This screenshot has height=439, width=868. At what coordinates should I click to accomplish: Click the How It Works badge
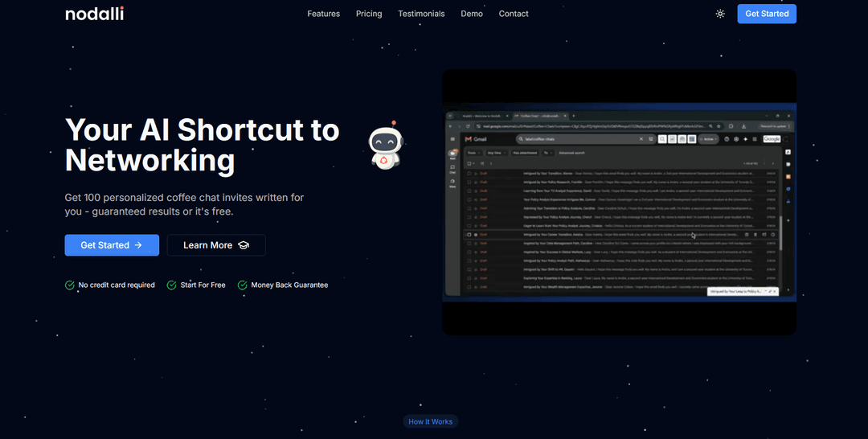[x=430, y=421]
